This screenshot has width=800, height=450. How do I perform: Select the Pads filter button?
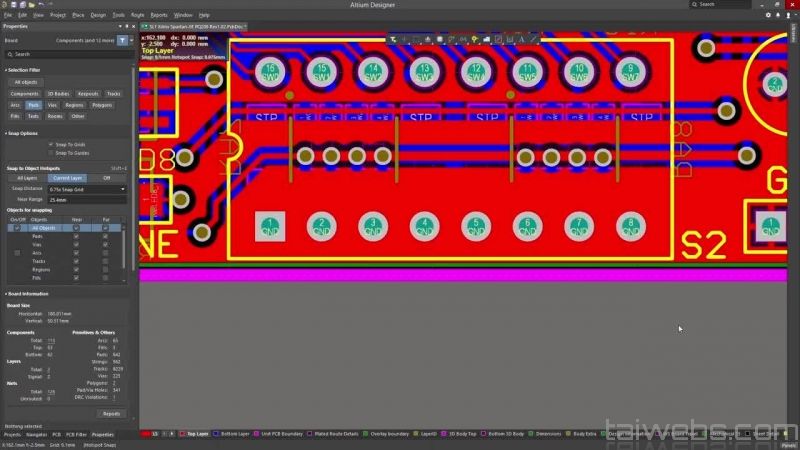pos(33,105)
